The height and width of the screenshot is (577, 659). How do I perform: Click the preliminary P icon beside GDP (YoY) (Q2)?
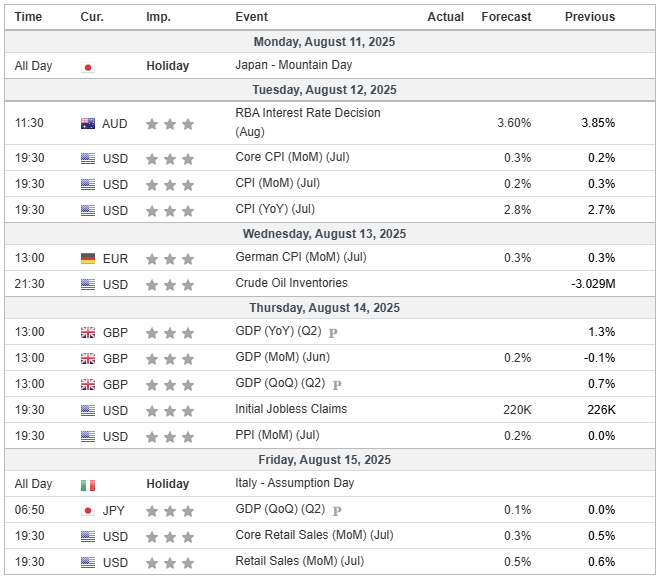pyautogui.click(x=333, y=333)
